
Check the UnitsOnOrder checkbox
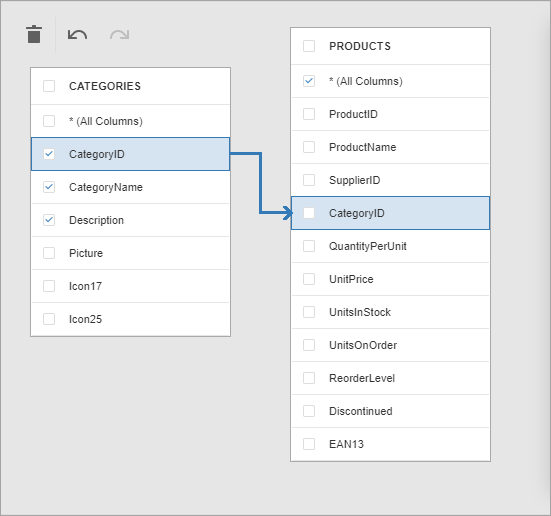tap(309, 345)
